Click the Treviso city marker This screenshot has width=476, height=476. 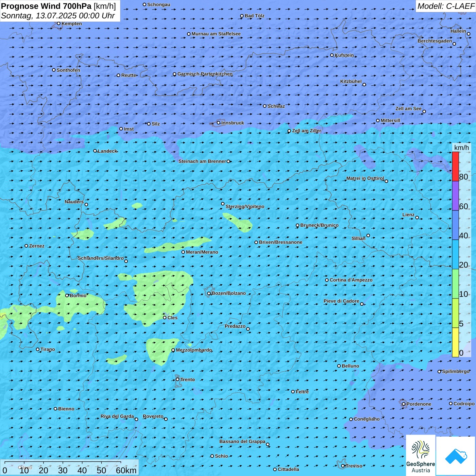click(343, 466)
